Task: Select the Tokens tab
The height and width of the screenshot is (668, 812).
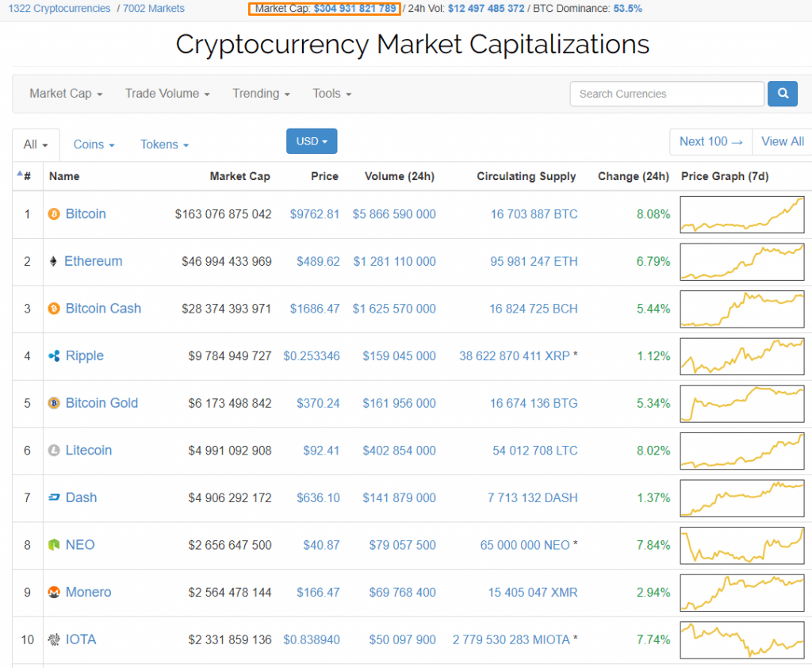Action: click(x=164, y=144)
